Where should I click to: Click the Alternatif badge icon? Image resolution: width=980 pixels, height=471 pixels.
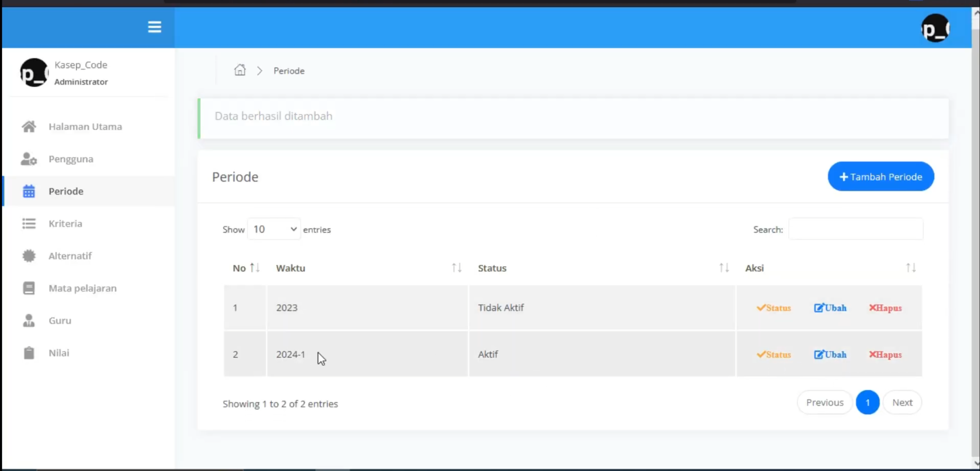click(29, 256)
